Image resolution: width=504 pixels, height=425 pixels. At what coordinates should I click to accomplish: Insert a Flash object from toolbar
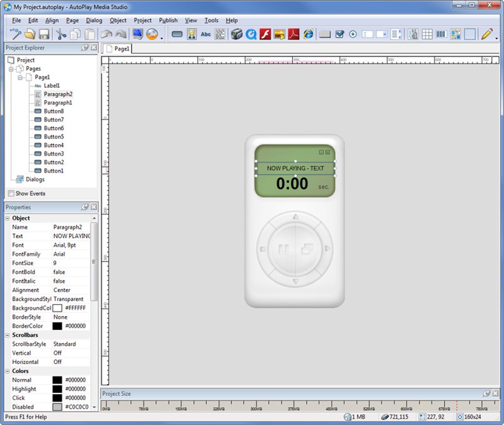pyautogui.click(x=265, y=34)
